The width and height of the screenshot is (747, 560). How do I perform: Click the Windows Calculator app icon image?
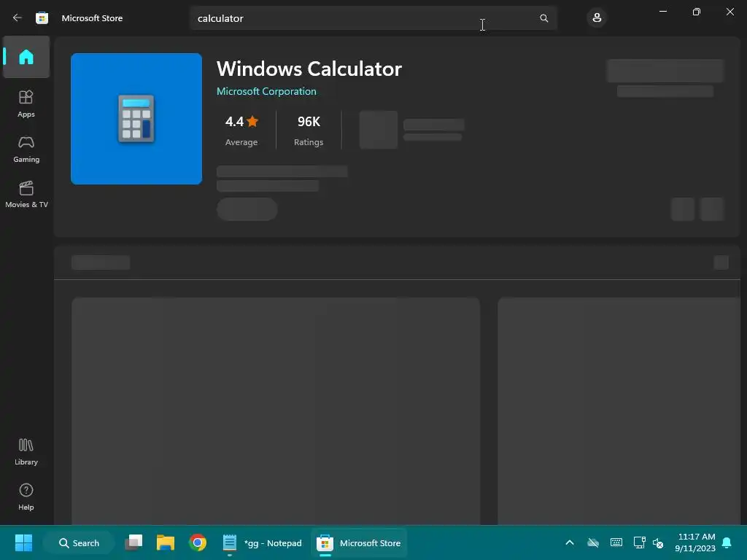click(x=136, y=119)
